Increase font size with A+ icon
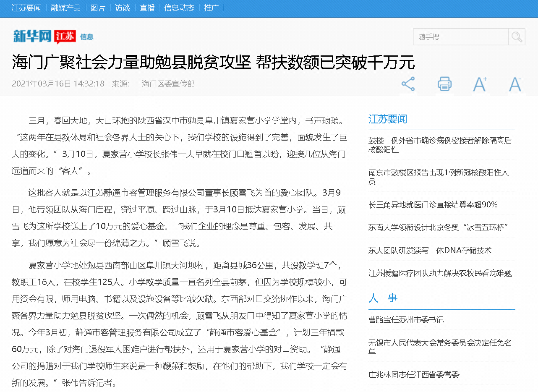Screen dimensions: 538x392 pos(480,84)
